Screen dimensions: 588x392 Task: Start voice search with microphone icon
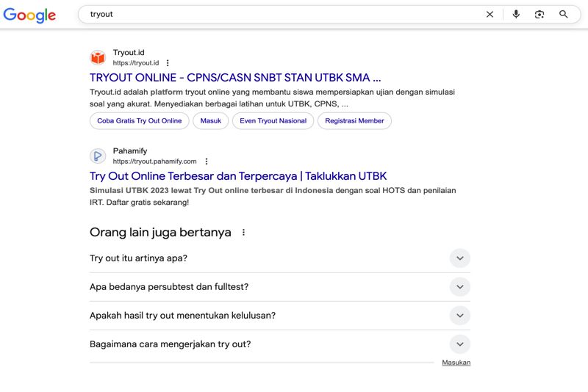(516, 15)
